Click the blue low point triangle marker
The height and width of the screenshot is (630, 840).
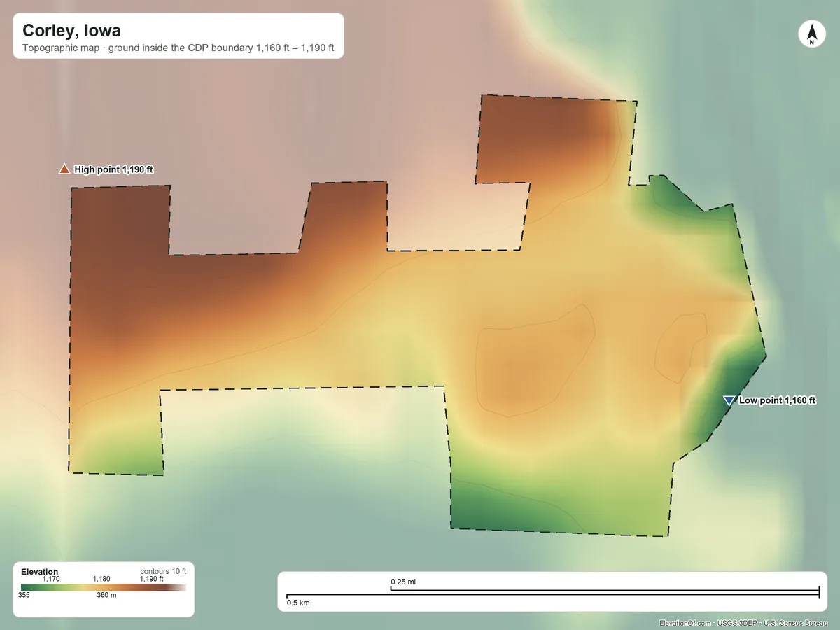point(729,400)
